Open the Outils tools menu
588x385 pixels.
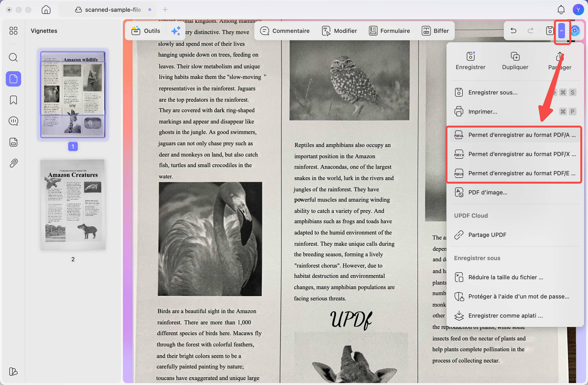[x=146, y=31]
